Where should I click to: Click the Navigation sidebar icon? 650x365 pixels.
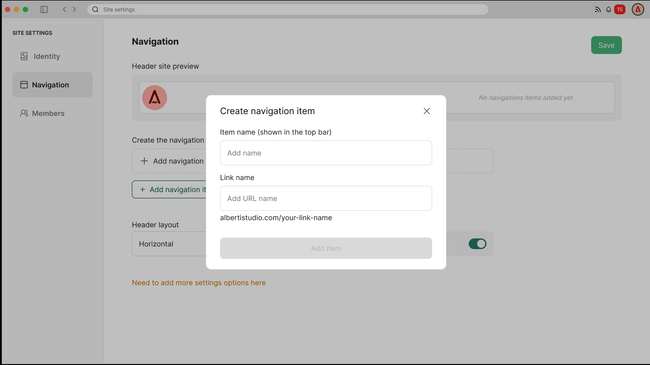click(24, 85)
